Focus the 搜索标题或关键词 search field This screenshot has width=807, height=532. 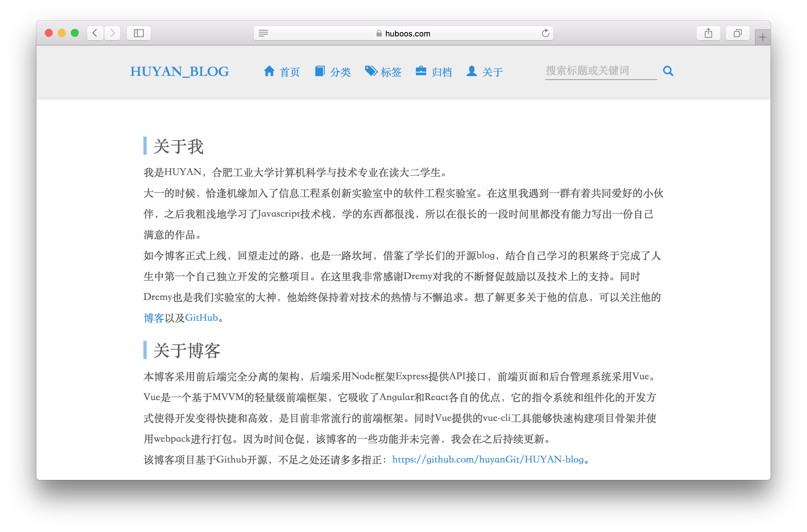(601, 71)
